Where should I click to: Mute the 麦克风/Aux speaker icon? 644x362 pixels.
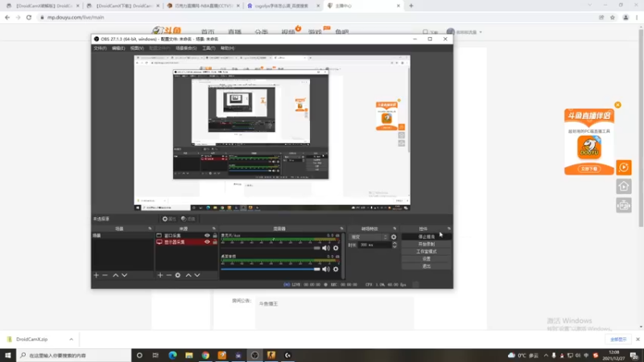(326, 248)
